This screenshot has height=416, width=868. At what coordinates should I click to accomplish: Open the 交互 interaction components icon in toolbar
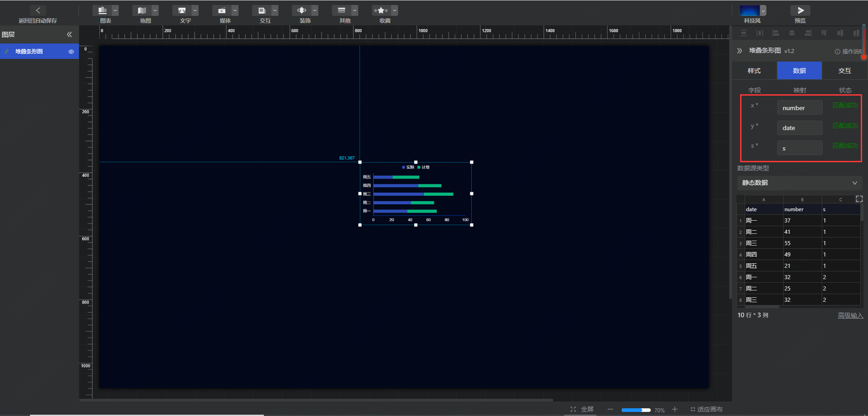tap(262, 10)
